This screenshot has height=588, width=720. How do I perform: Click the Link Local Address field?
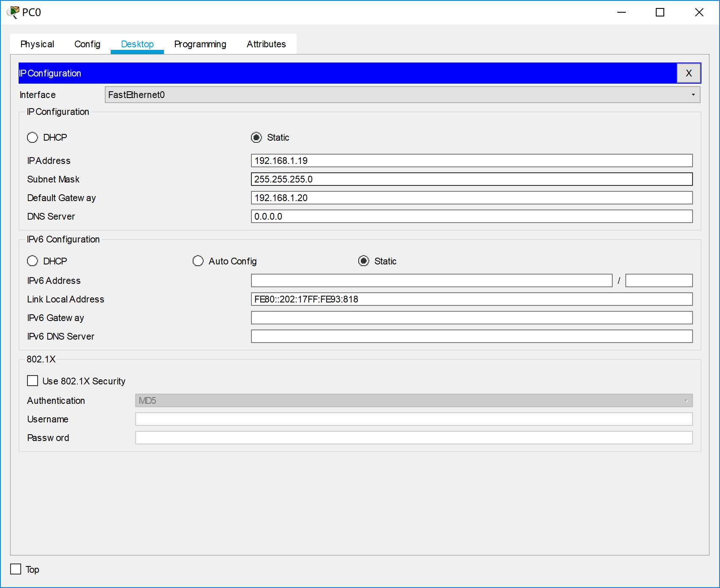pos(472,299)
